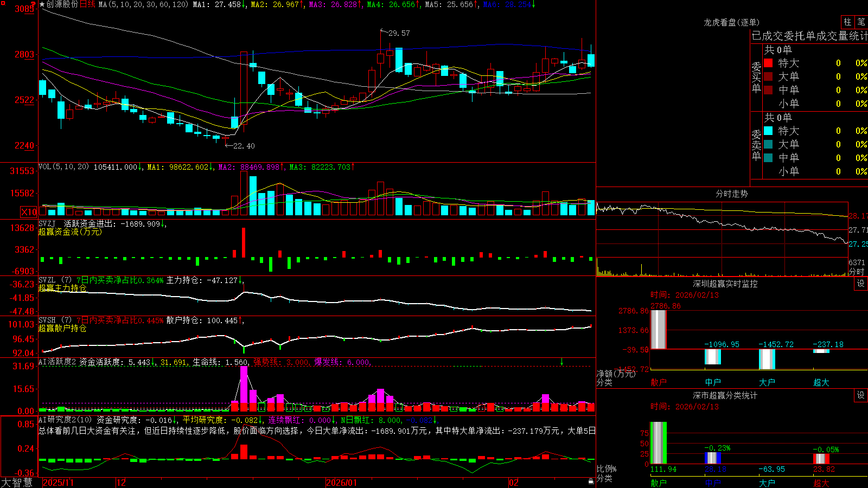Click the 超大 bar valued -237.18
868x488 pixels.
821,351
